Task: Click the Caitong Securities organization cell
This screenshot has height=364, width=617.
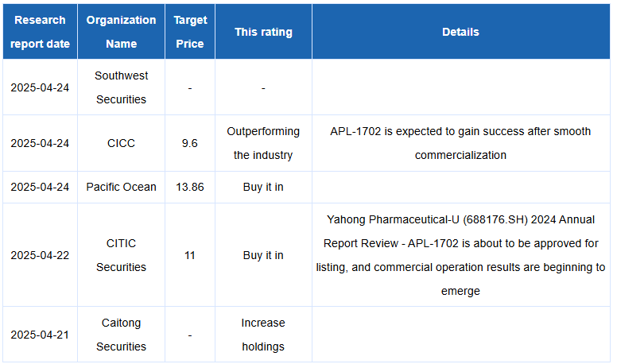Action: click(x=121, y=335)
